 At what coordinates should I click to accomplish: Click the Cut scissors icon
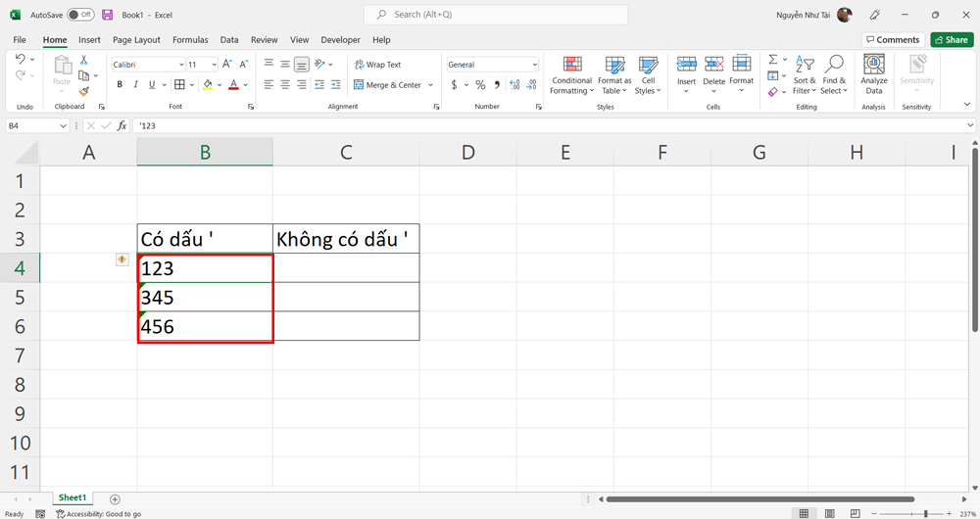[83, 60]
